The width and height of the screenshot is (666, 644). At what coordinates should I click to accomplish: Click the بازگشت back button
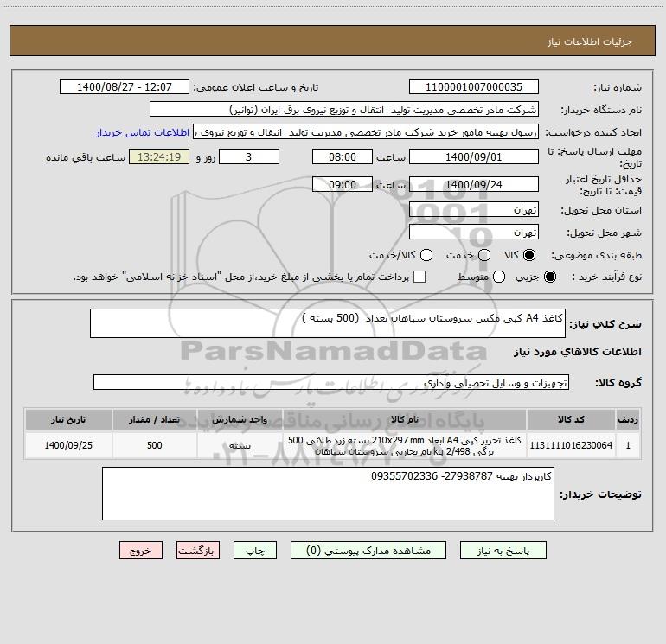(198, 550)
